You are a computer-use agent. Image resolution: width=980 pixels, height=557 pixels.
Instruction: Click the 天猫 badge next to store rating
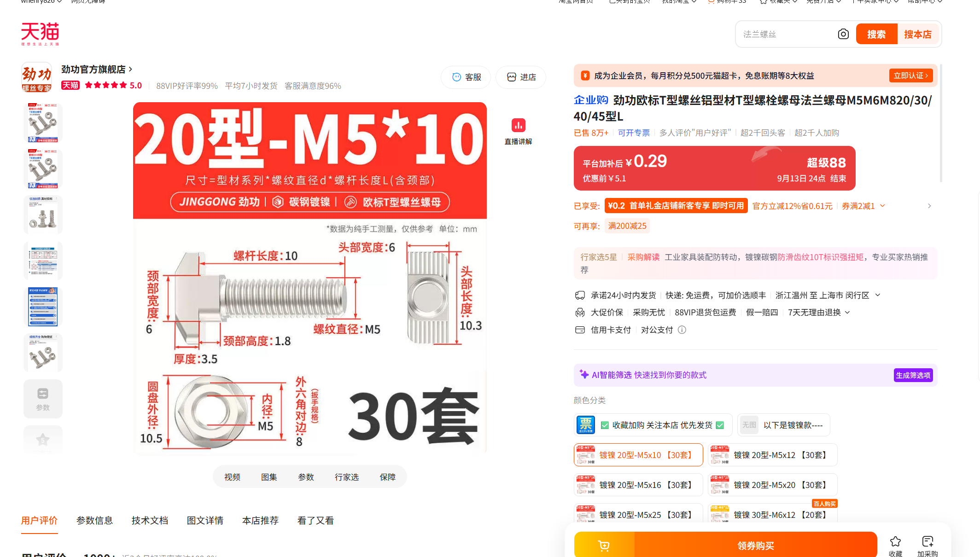click(x=70, y=85)
